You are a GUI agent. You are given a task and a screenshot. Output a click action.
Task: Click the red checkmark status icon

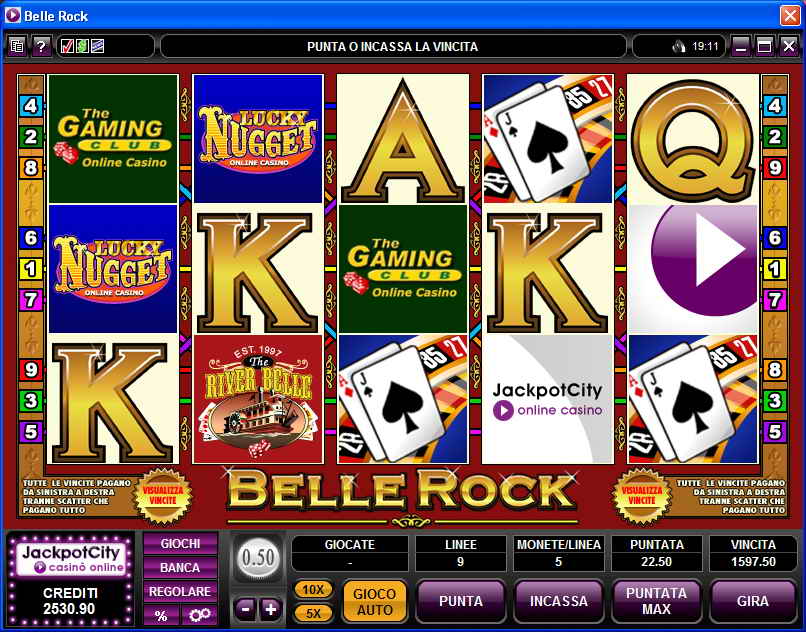[67, 47]
